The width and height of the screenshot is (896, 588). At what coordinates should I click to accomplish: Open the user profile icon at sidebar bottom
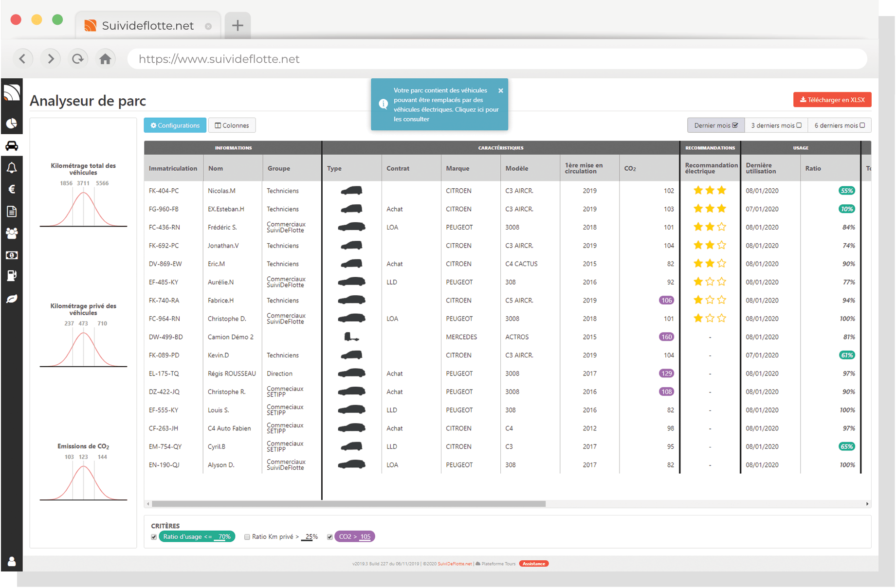12,561
